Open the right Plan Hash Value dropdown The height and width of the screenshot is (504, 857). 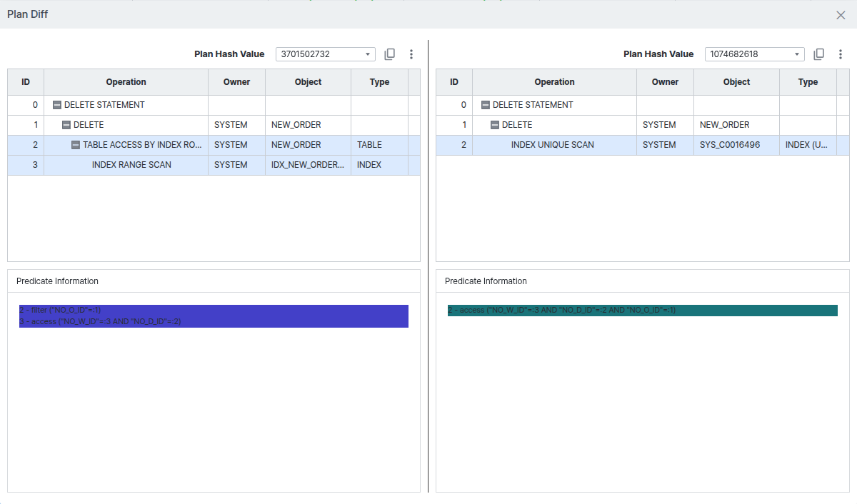(754, 54)
